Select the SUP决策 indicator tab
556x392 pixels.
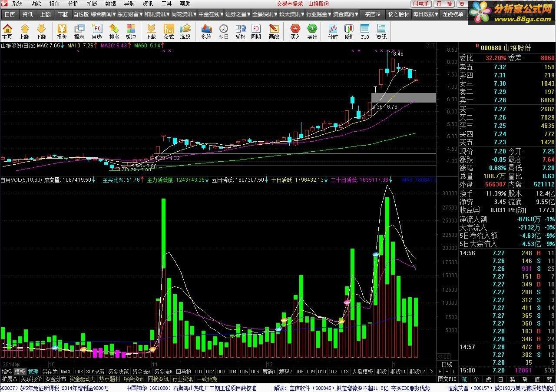pos(95,372)
